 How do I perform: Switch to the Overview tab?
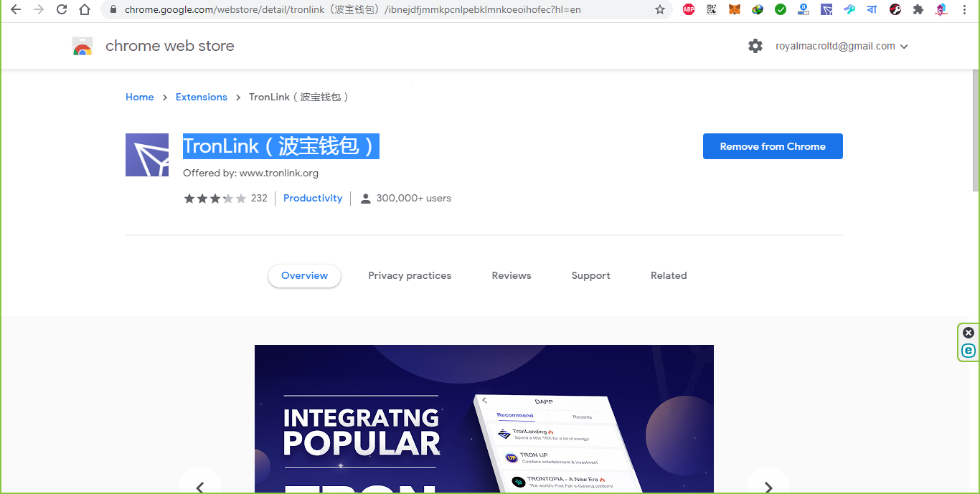pos(304,275)
